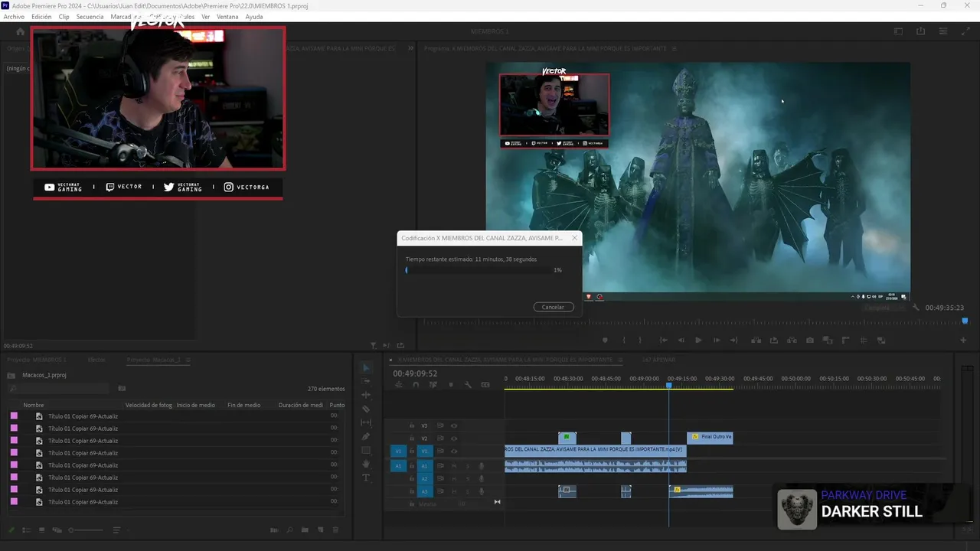The image size is (980, 551).
Task: Open the Ventana menu
Action: click(x=227, y=16)
